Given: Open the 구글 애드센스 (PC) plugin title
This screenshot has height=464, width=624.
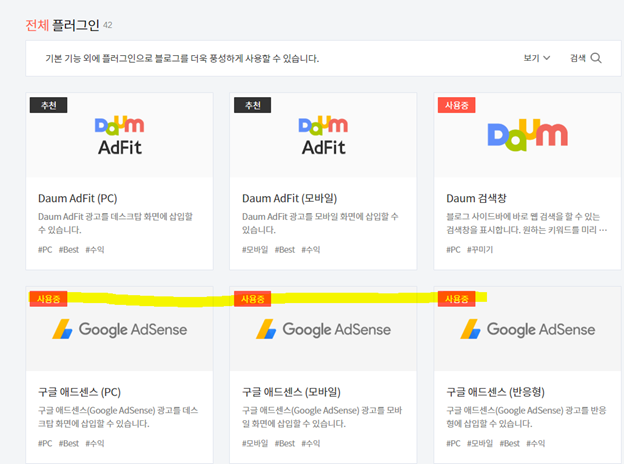Looking at the screenshot, I should pos(79,392).
